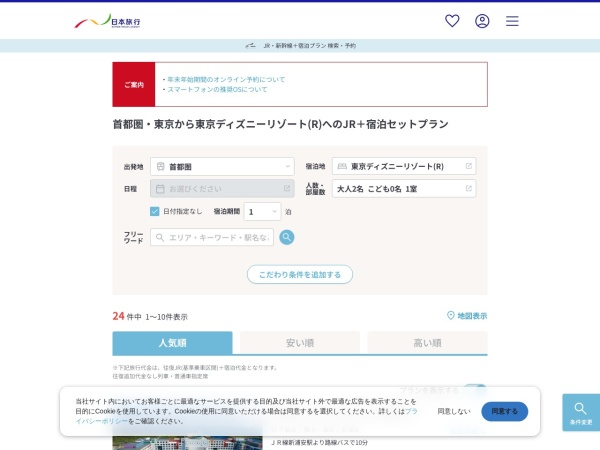
Task: Open the 出発地 首都圏 dropdown
Action: point(222,166)
